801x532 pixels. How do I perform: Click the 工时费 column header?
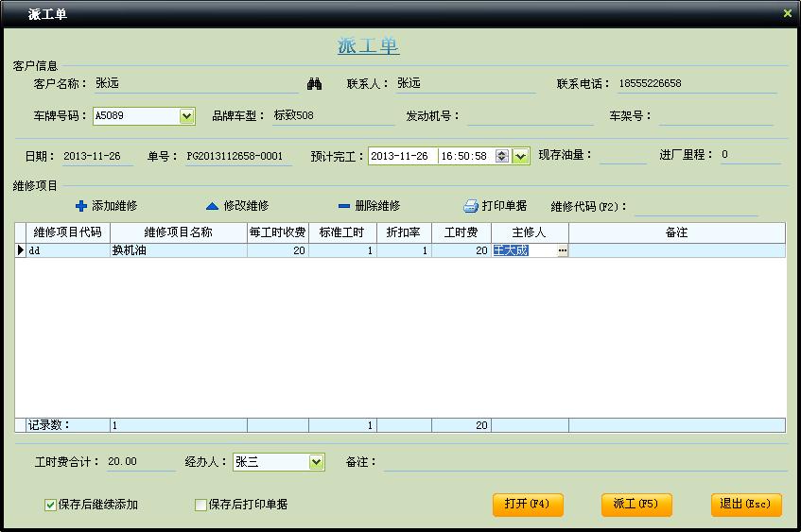point(461,232)
